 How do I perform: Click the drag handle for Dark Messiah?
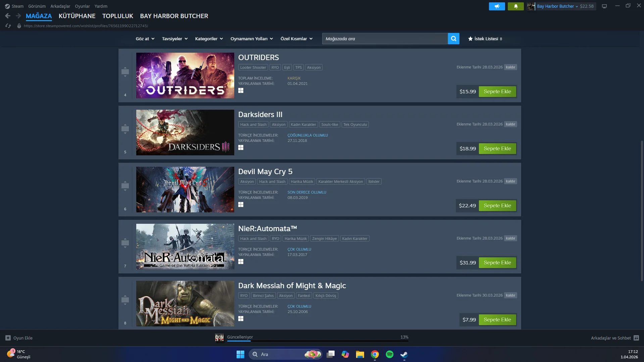[x=125, y=300]
